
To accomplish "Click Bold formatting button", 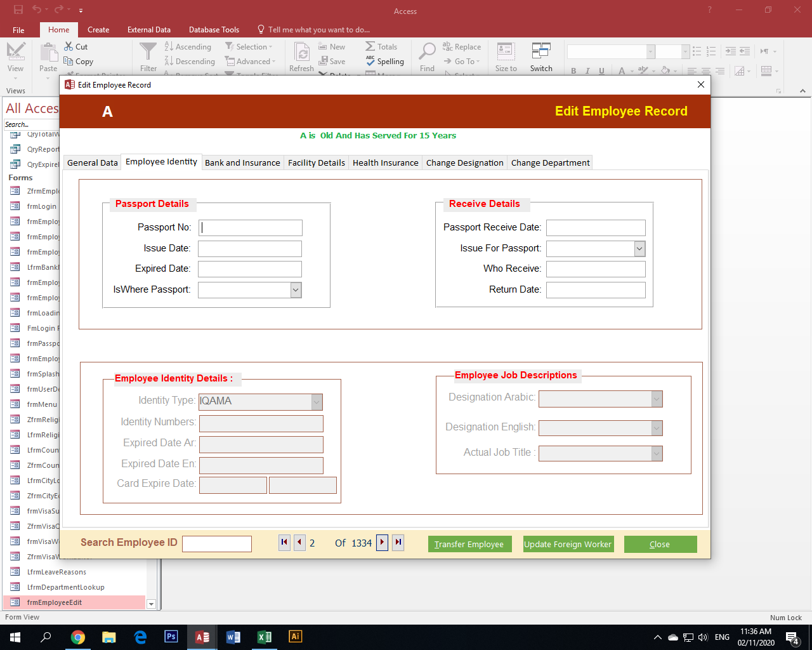I will point(573,71).
